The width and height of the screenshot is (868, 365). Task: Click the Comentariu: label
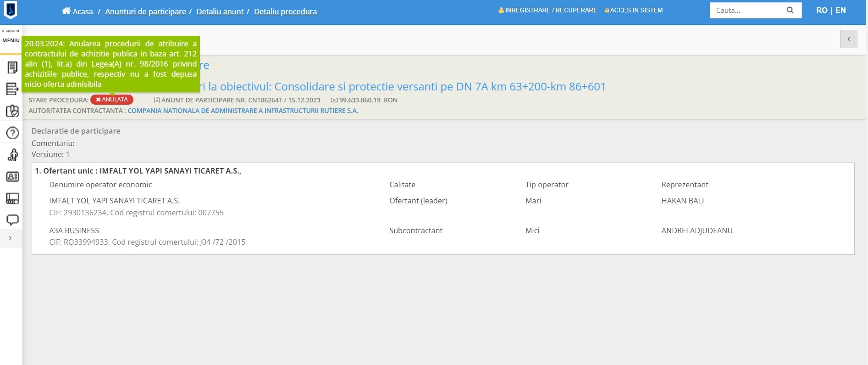coord(53,143)
